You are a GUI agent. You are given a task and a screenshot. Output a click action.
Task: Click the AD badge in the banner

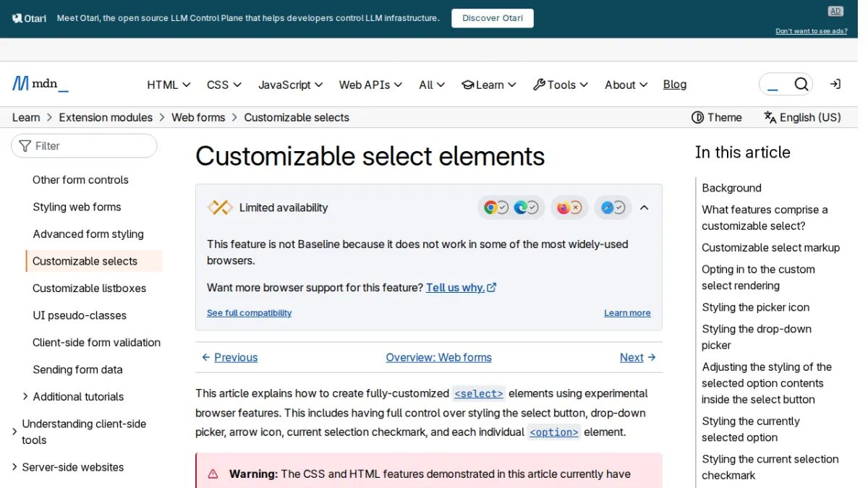(835, 11)
